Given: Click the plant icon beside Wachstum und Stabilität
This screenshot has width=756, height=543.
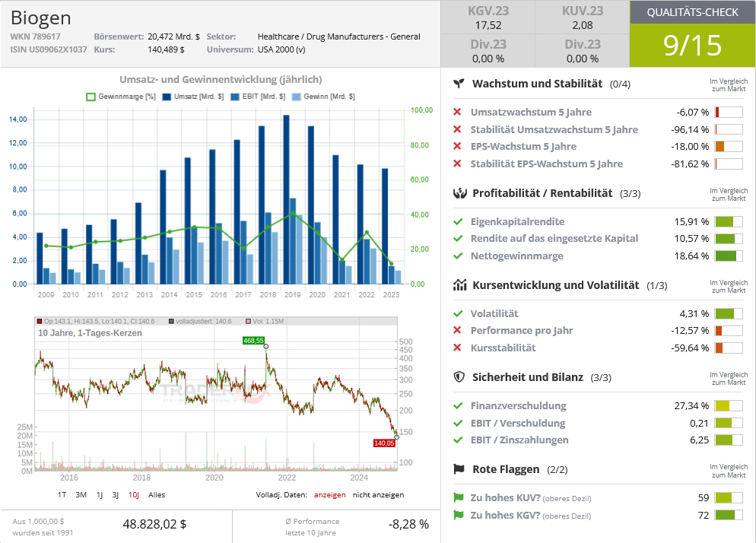Looking at the screenshot, I should pyautogui.click(x=459, y=84).
